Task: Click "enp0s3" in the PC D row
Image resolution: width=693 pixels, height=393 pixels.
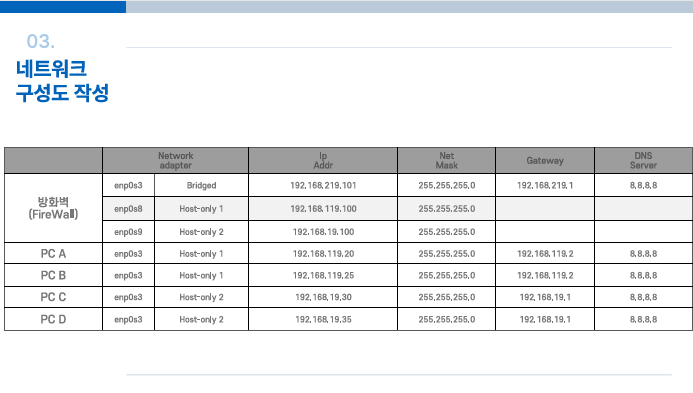Action: 128,319
